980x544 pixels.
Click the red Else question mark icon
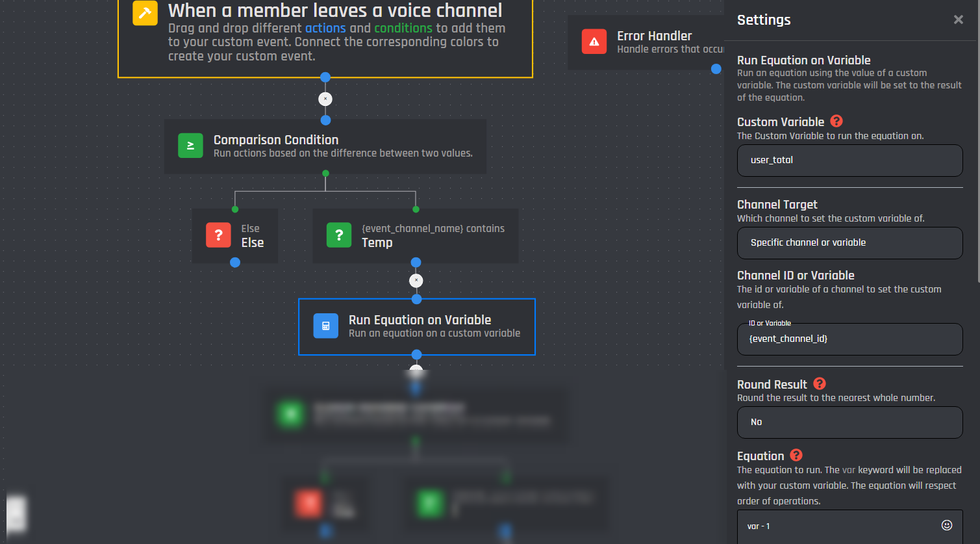[218, 235]
